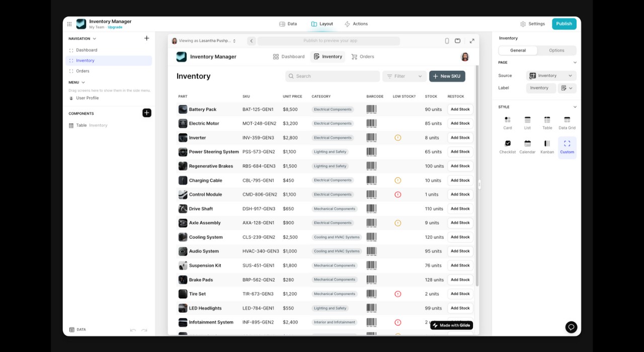Edit the Label Inventory text field

(x=541, y=88)
